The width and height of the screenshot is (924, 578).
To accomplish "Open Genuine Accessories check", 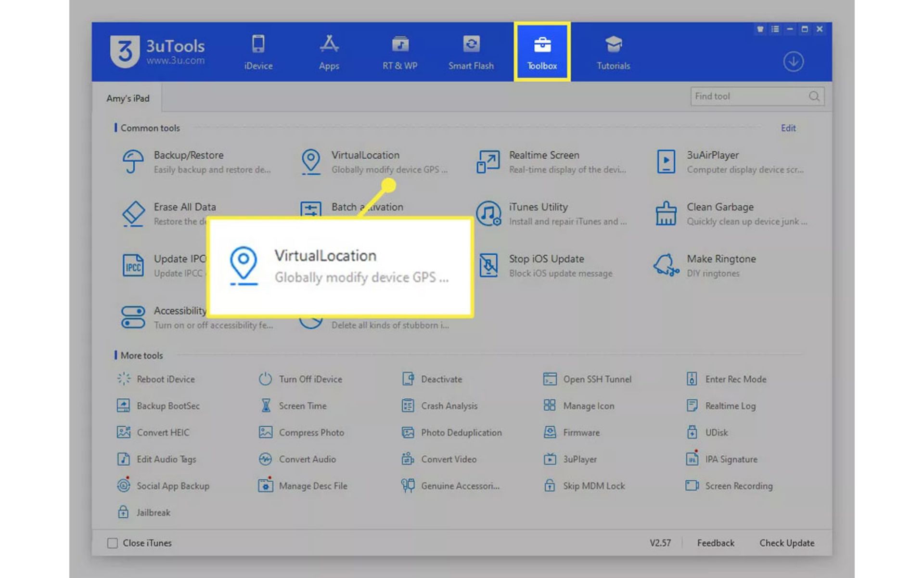I will [x=450, y=486].
